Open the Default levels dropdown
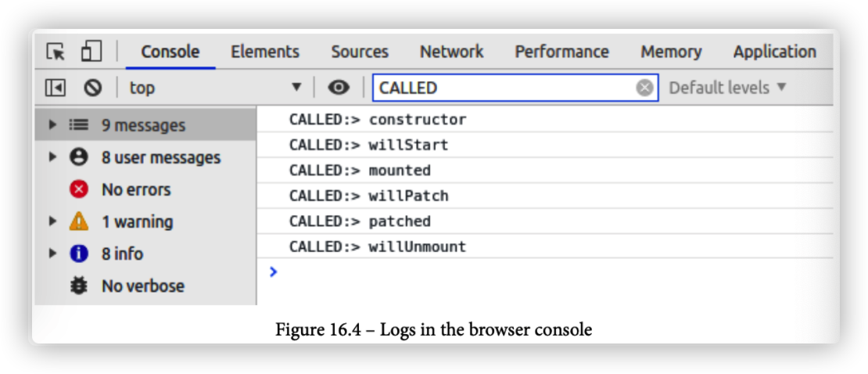868x374 pixels. [x=727, y=88]
